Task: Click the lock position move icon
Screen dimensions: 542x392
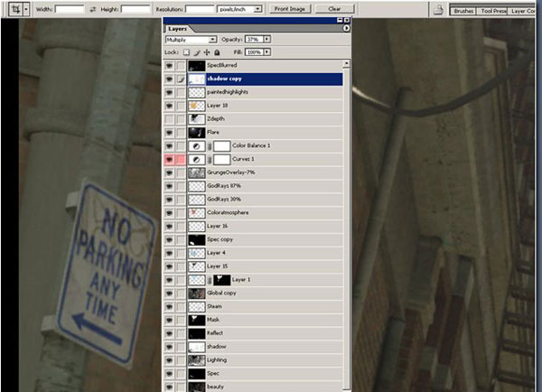Action: pyautogui.click(x=207, y=52)
